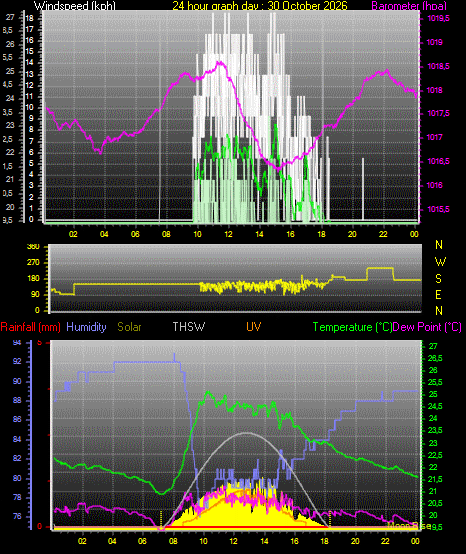The width and height of the screenshot is (466, 554).
Task: Click the Windspeed (kph) axis title
Action: click(75, 5)
